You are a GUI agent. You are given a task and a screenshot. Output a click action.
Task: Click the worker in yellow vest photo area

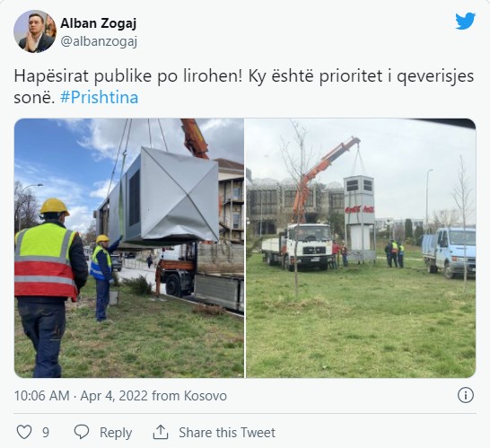[x=48, y=286]
